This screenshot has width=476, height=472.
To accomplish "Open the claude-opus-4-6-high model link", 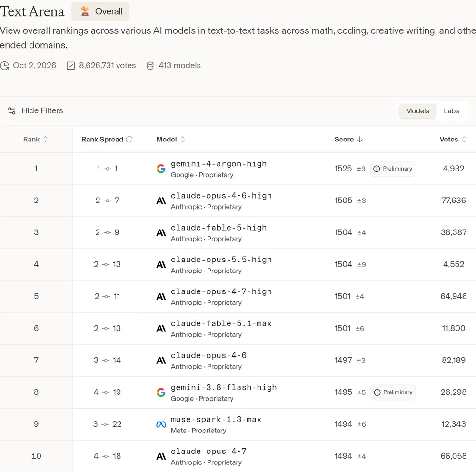I will (x=221, y=196).
